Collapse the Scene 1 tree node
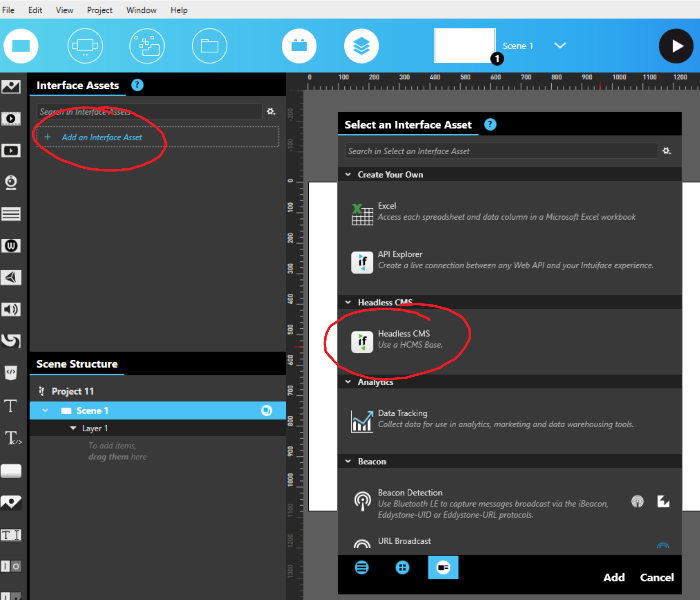Image resolution: width=700 pixels, height=600 pixels. [x=45, y=410]
